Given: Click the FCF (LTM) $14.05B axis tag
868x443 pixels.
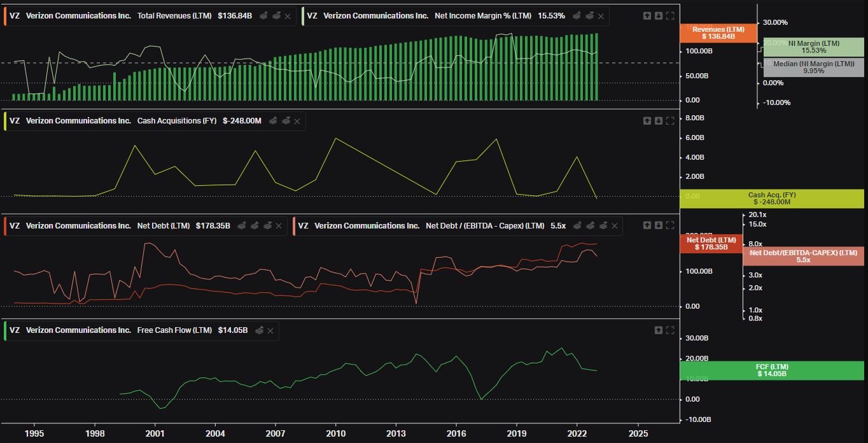Looking at the screenshot, I should click(x=772, y=370).
